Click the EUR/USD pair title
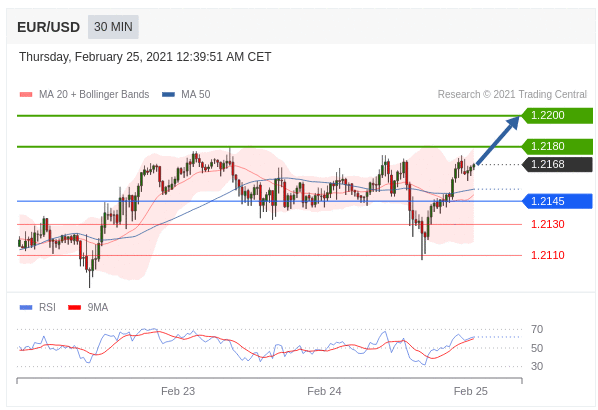 point(48,27)
